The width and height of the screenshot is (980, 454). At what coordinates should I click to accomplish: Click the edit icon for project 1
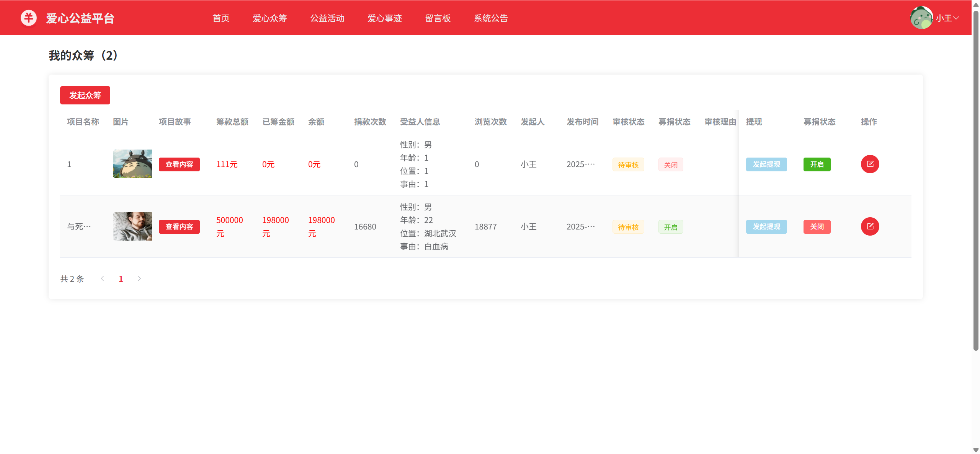pyautogui.click(x=870, y=164)
